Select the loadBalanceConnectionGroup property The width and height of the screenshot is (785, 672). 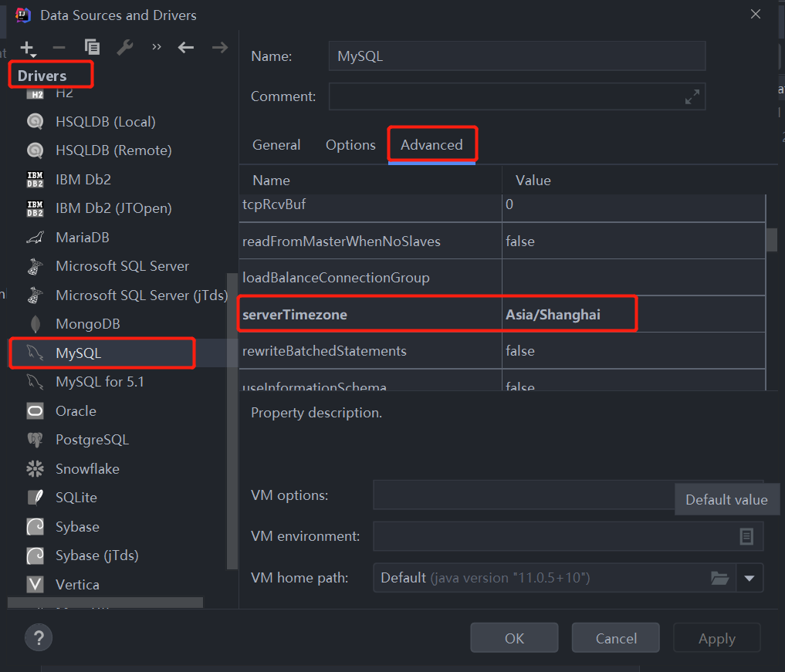tap(371, 278)
